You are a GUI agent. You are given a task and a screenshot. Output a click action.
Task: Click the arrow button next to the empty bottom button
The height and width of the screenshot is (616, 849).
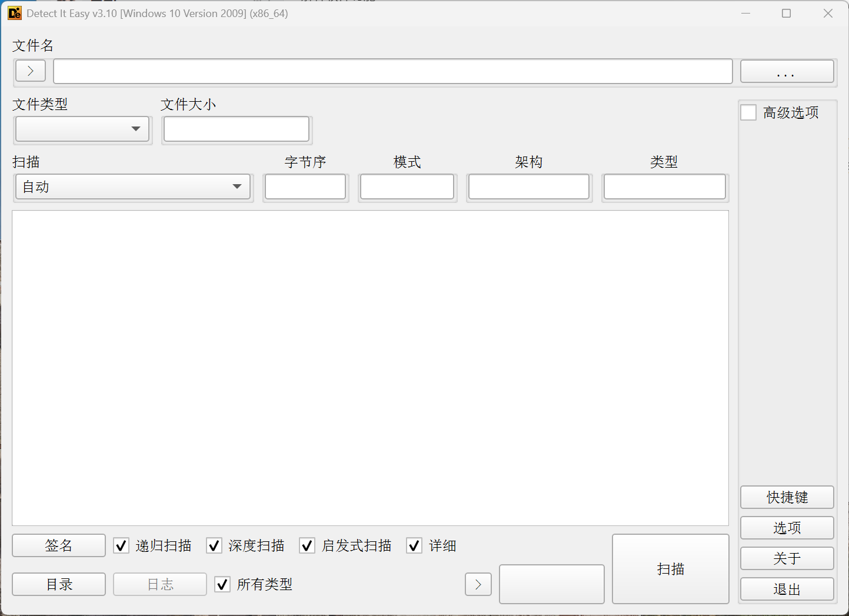pos(478,584)
